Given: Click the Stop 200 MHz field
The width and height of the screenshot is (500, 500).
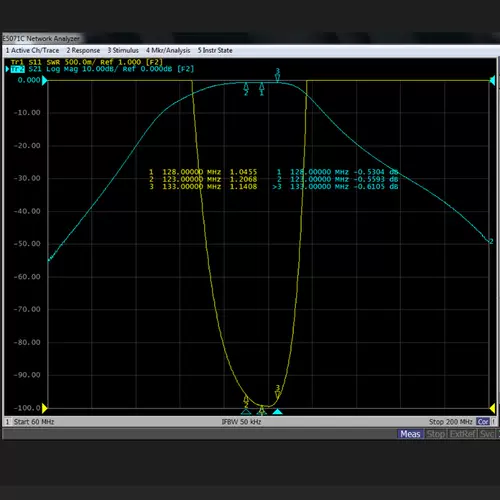Looking at the screenshot, I should pos(451,422).
